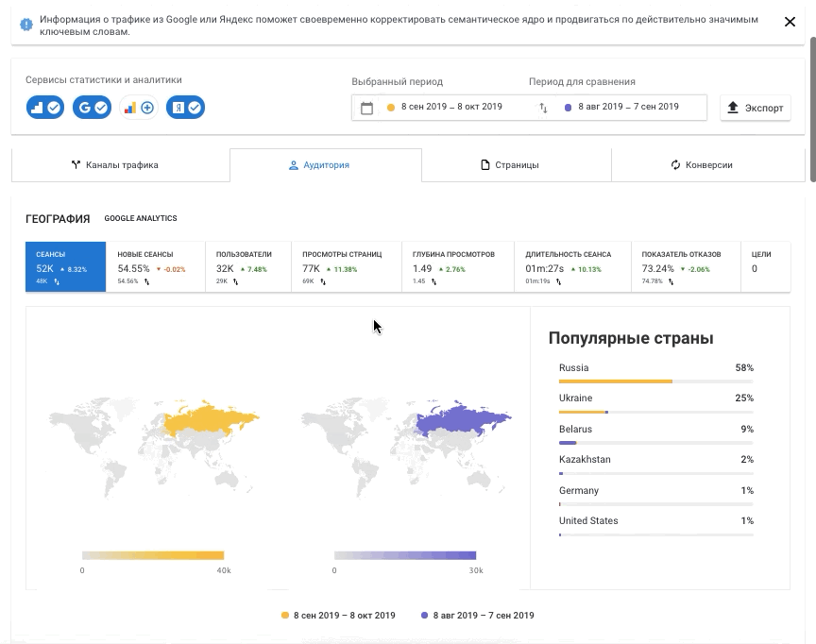
Task: Click compare arrows icon beside 01m:19s
Action: click(558, 281)
